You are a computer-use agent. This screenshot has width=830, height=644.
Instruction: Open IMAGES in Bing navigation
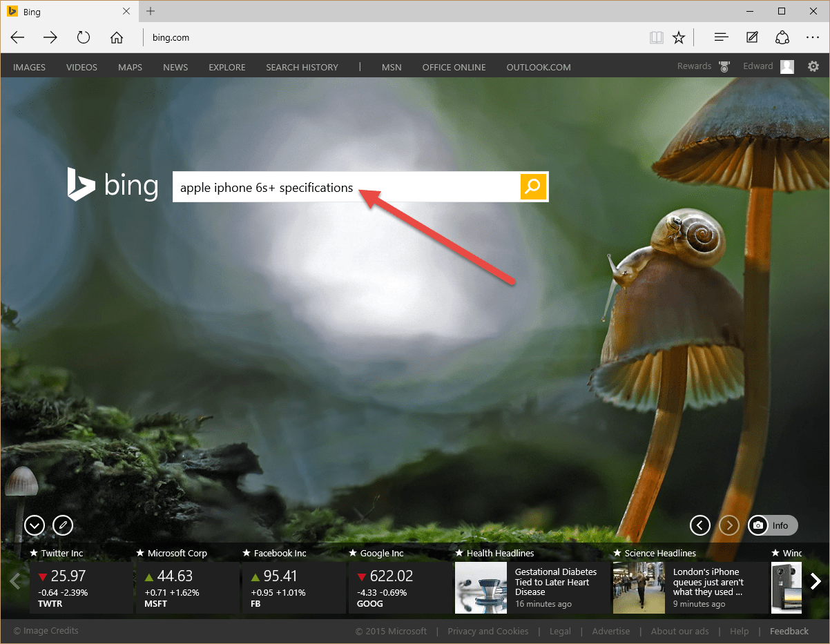(29, 67)
